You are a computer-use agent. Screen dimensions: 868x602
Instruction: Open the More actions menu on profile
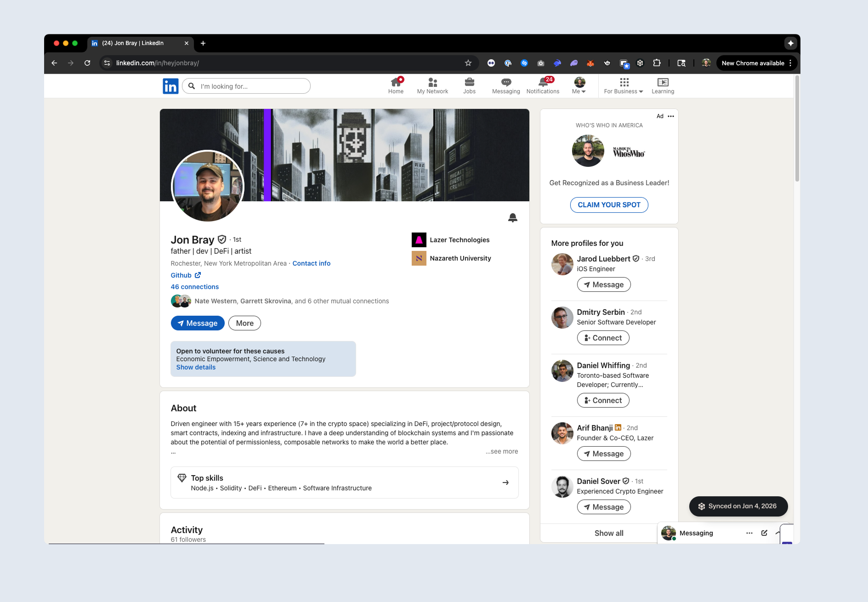[244, 323]
